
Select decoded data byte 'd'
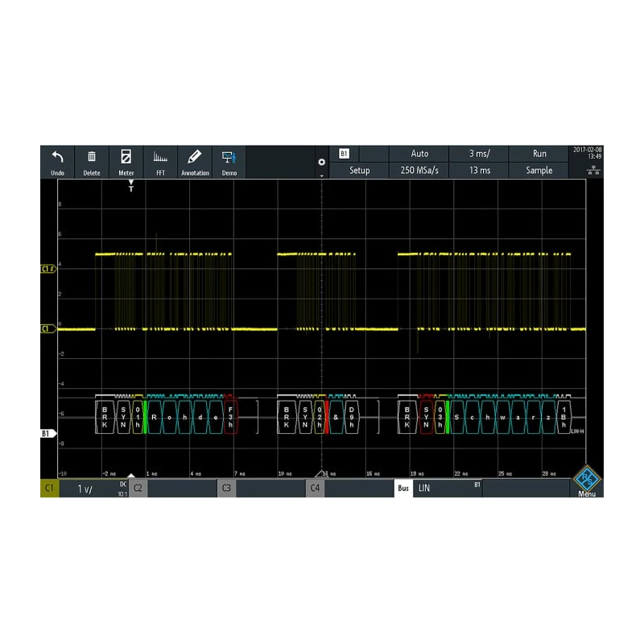click(x=200, y=417)
